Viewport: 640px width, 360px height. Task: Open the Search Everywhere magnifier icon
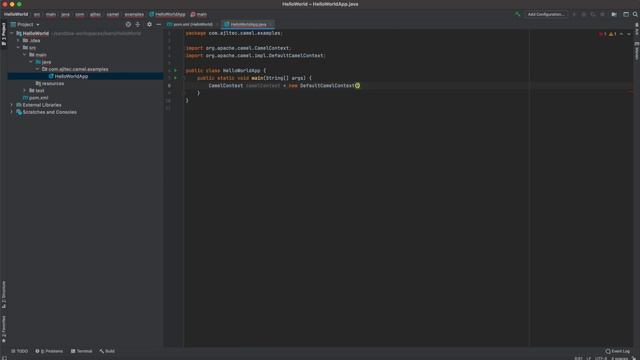tap(635, 14)
